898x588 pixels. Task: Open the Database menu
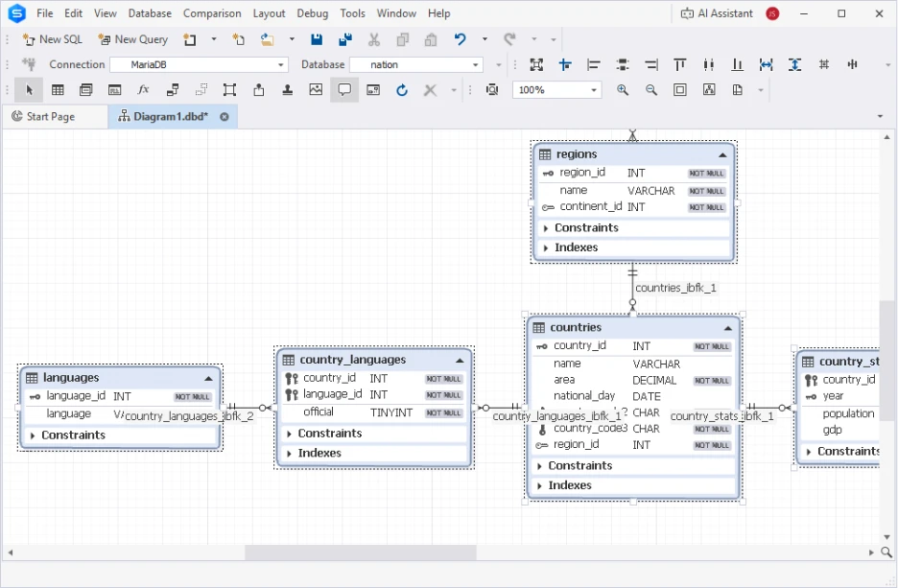(x=150, y=13)
